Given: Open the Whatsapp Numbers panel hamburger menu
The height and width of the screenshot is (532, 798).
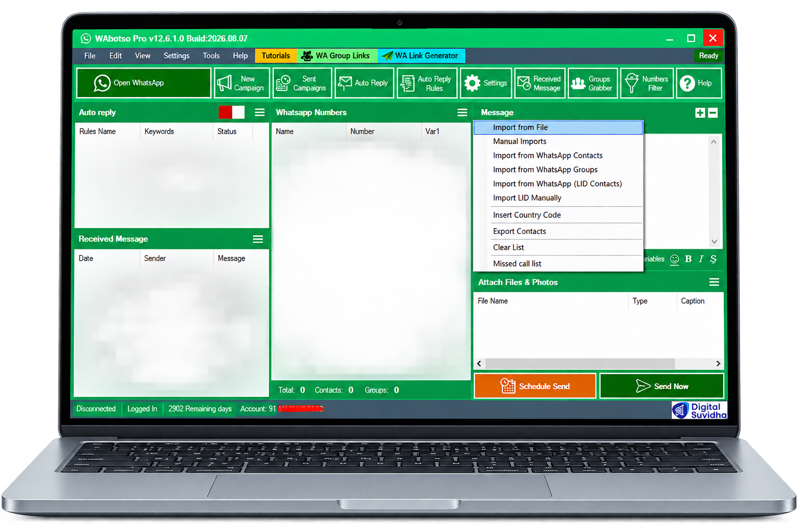Looking at the screenshot, I should coord(462,112).
